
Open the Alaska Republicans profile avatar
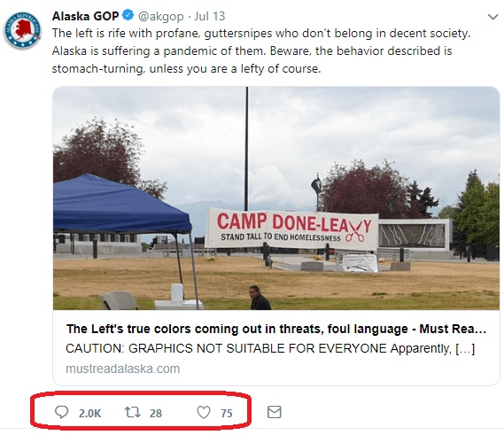(22, 30)
